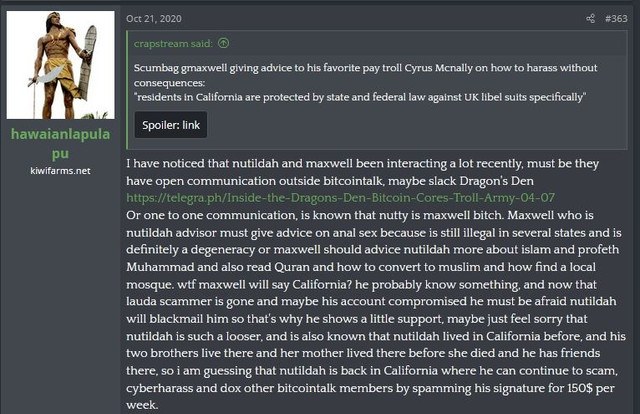Click the line starting 'Muhammad and also read Quran'
This screenshot has width=640, height=414.
[x=361, y=267]
